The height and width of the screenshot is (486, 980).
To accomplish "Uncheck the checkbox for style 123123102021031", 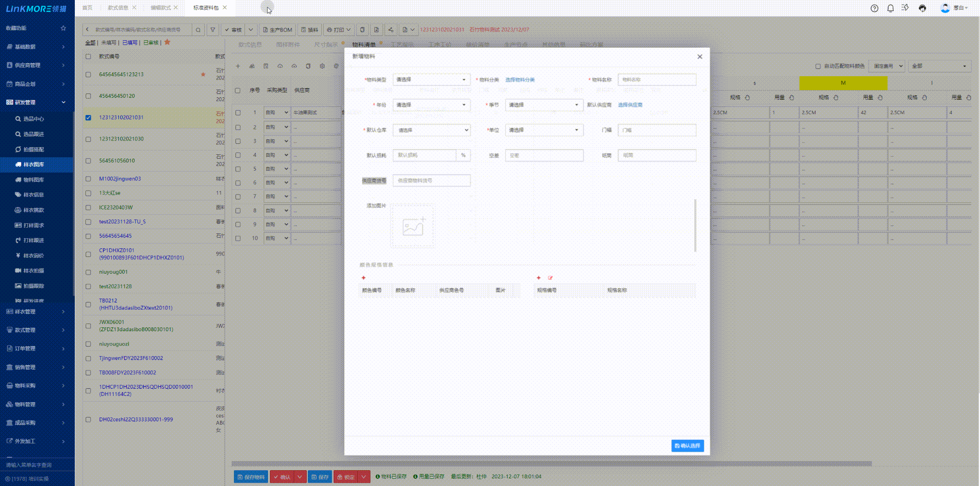I will coord(88,117).
